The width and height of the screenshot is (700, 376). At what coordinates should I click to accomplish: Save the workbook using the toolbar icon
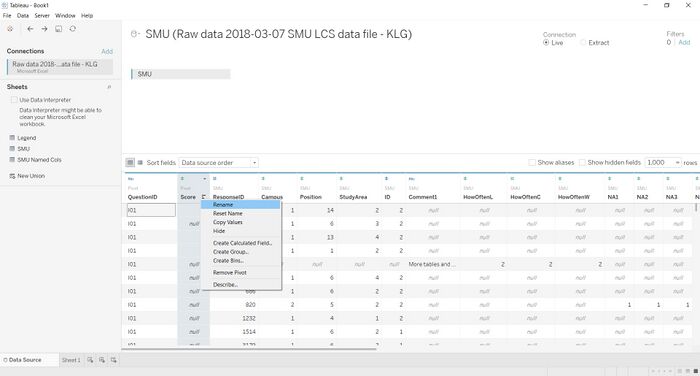click(x=58, y=29)
